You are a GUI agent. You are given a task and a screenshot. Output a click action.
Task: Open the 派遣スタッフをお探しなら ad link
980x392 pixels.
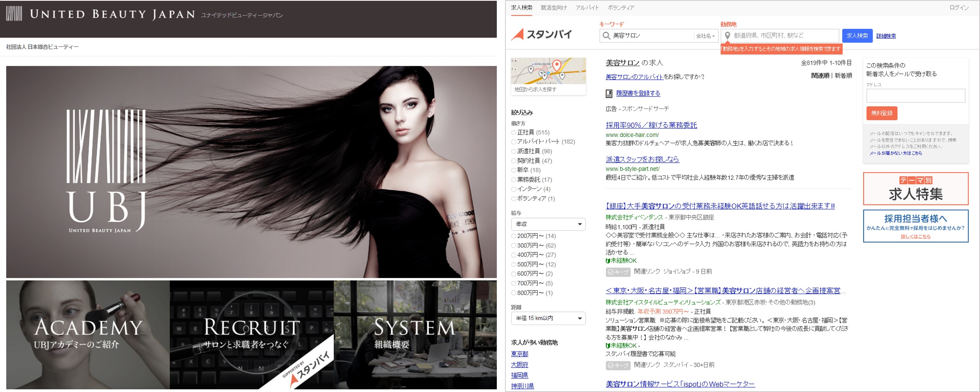click(642, 160)
